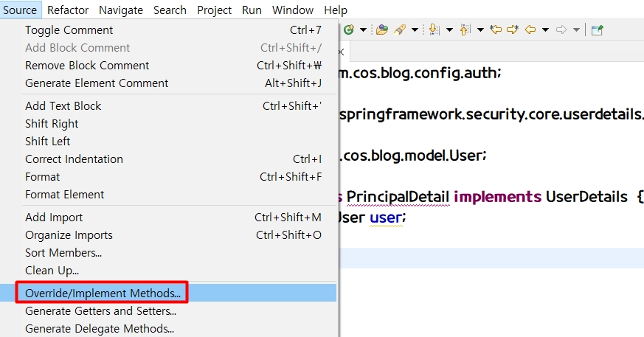Open the Project menu
Image resolution: width=644 pixels, height=337 pixels.
[x=215, y=10]
